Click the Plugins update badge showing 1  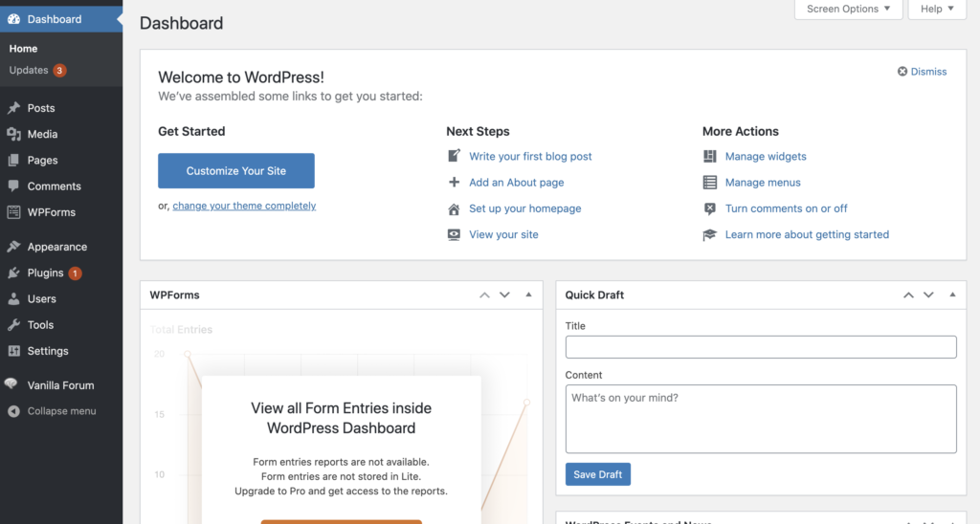(x=75, y=273)
